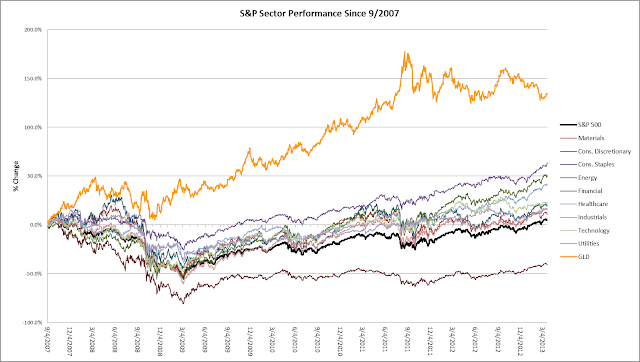640x362 pixels.
Task: Select the -100.0% axis label
Action: pyautogui.click(x=33, y=322)
